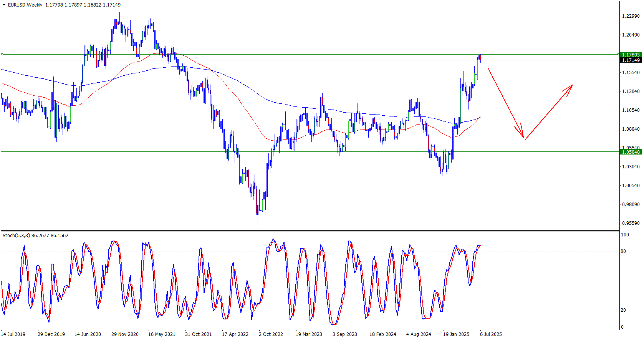Click the 14 Jul 2019 date label
The width and height of the screenshot is (644, 339).
(x=13, y=334)
